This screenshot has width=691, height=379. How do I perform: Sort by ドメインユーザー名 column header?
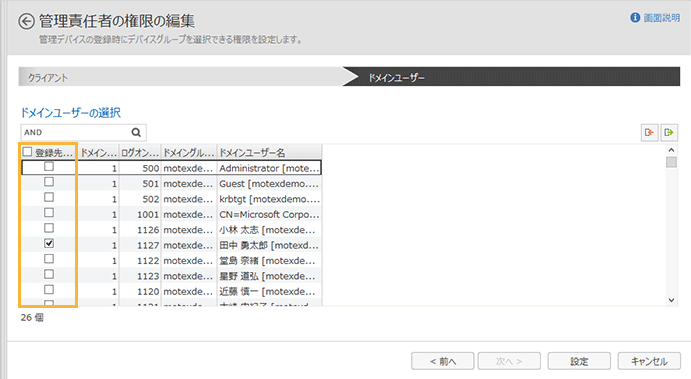(269, 152)
